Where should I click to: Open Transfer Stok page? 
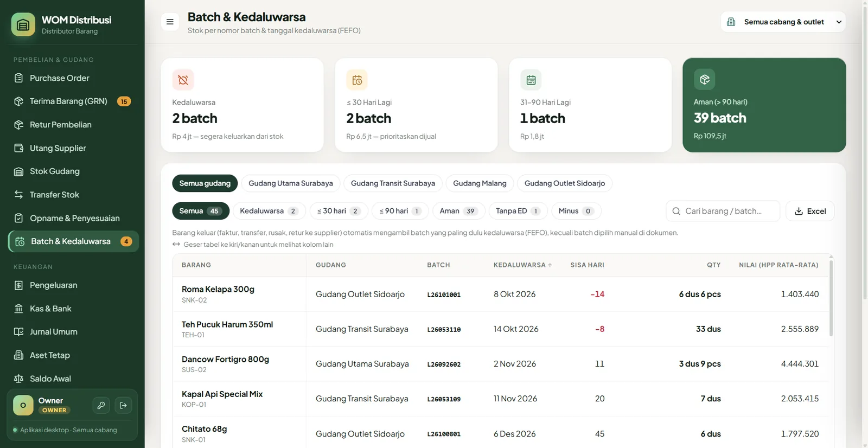pos(73,195)
